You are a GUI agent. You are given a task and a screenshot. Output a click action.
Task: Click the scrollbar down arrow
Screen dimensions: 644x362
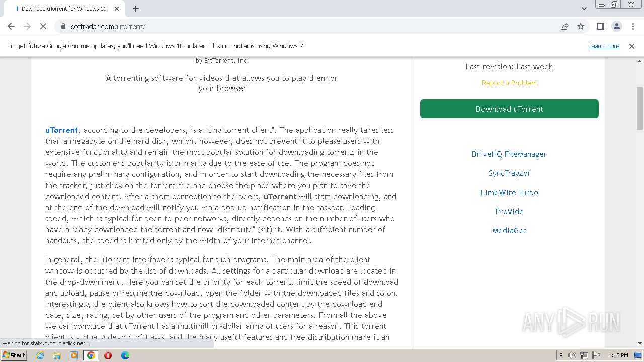pyautogui.click(x=640, y=343)
